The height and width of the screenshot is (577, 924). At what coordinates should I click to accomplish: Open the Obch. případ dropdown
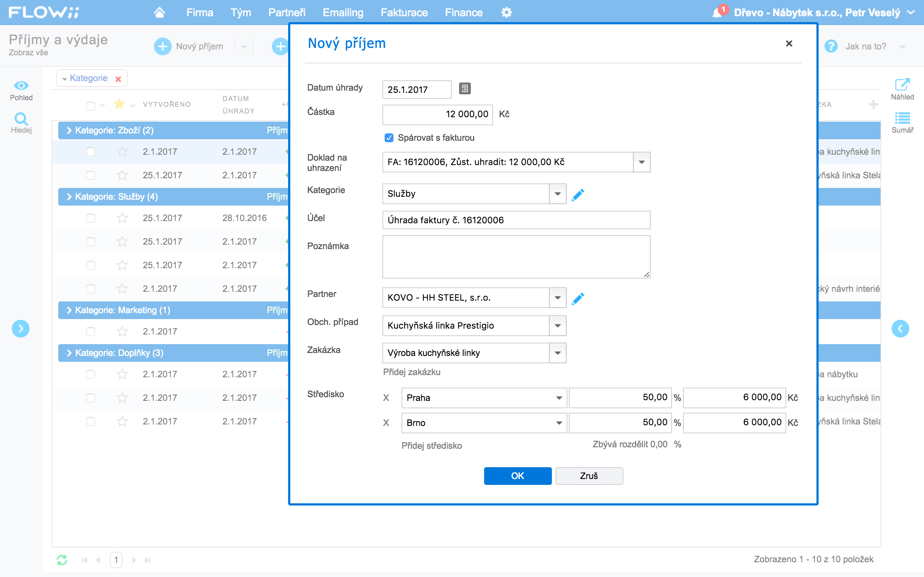pos(557,325)
